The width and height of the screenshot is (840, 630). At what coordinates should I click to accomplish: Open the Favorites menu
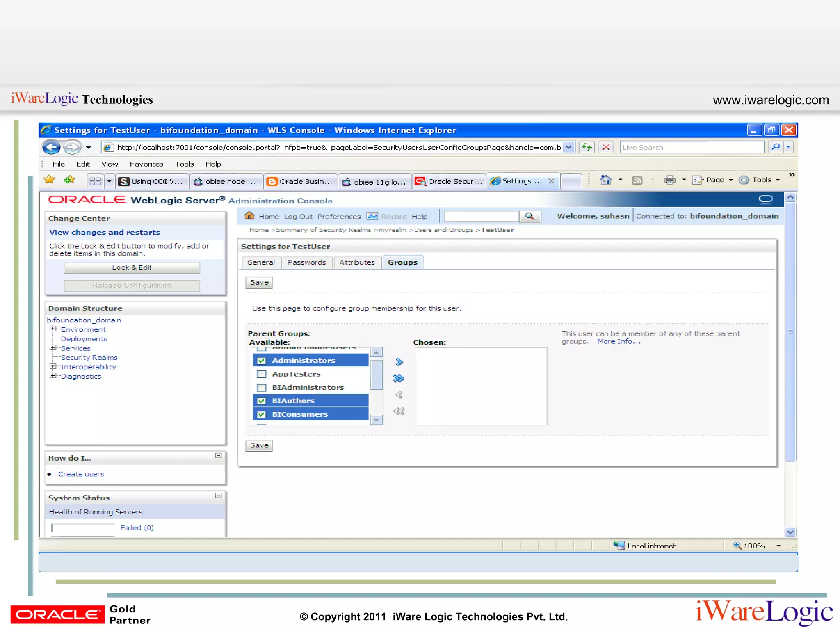click(146, 164)
